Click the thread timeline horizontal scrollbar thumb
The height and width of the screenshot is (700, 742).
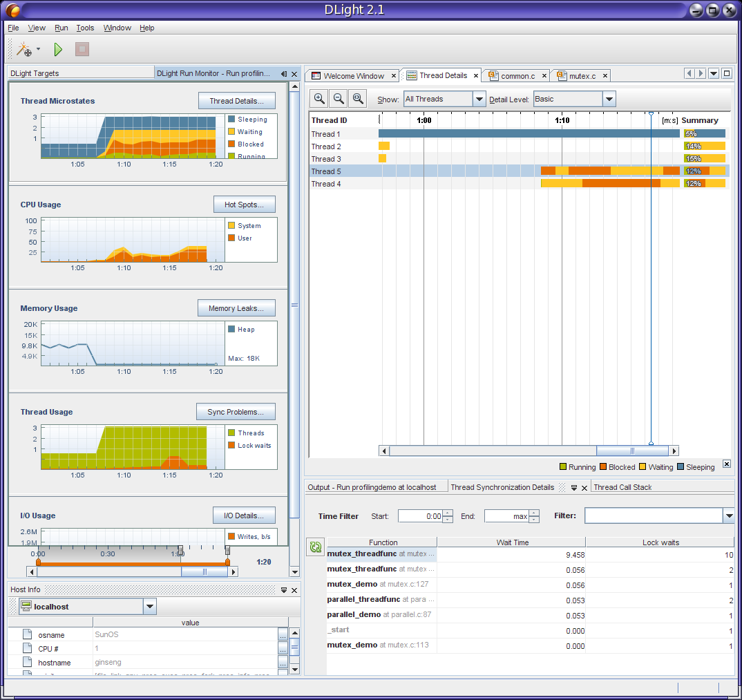632,451
